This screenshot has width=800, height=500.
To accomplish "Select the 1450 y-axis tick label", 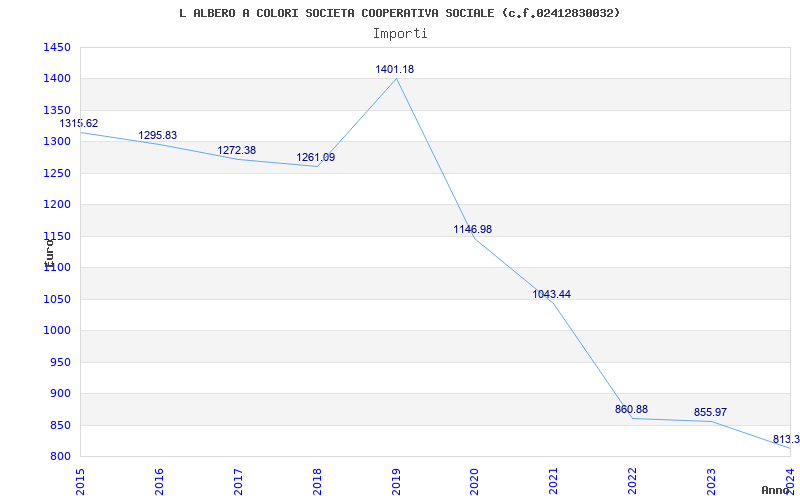I will tap(57, 47).
